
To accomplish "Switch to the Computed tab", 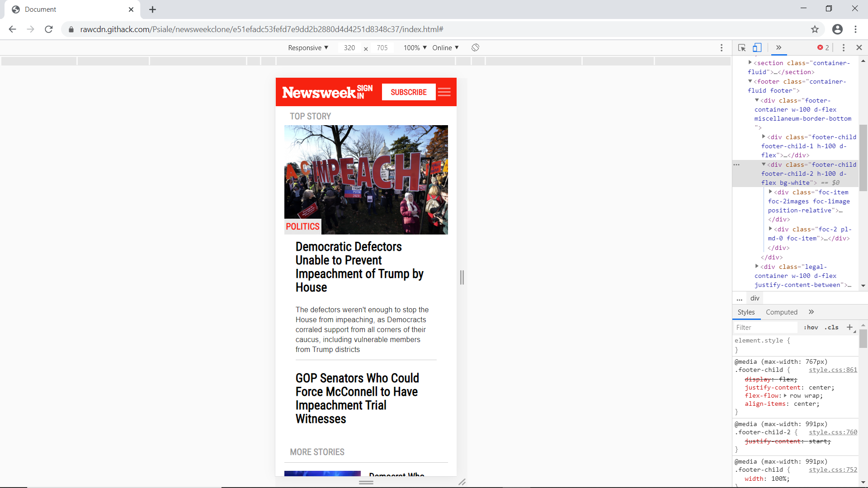I will pos(781,312).
